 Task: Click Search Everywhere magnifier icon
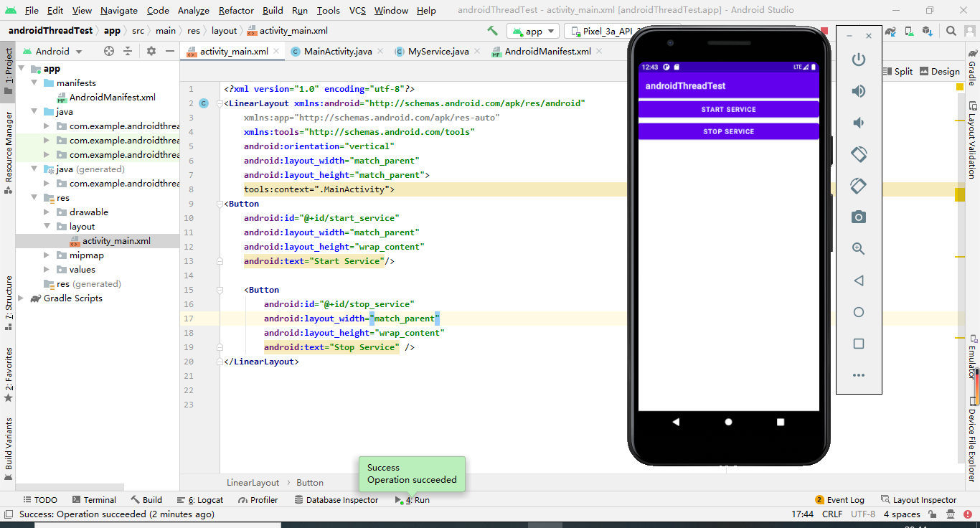tap(951, 31)
